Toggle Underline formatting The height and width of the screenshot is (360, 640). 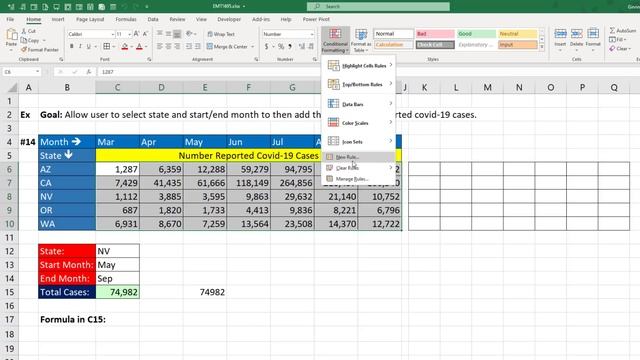click(x=89, y=47)
